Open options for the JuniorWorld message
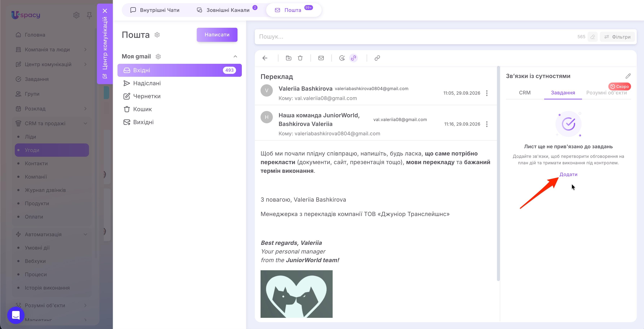Screen dimensions: 644x329 click(x=487, y=124)
